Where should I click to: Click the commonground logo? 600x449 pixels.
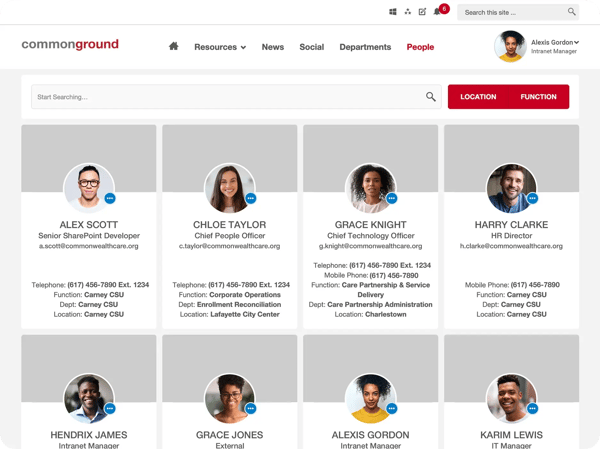(x=70, y=44)
